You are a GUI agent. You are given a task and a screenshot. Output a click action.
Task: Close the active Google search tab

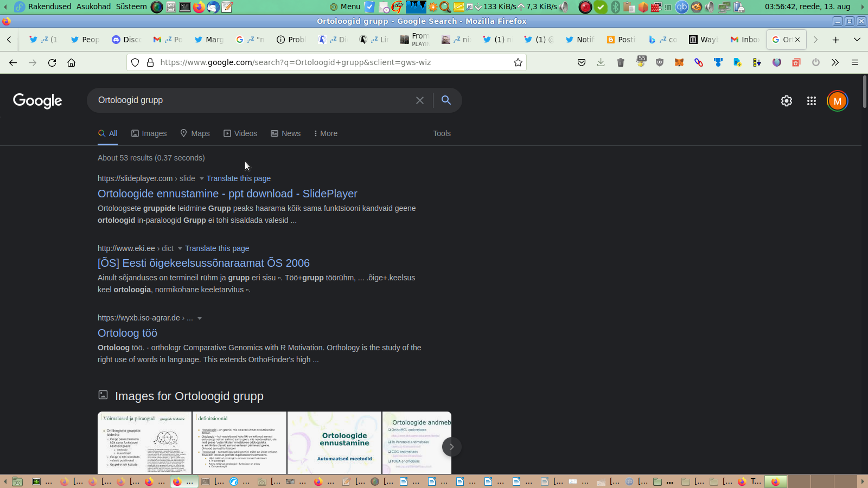pyautogui.click(x=797, y=40)
